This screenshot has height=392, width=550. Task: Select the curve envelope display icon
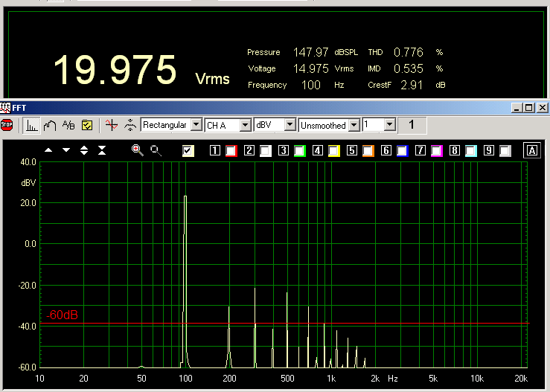point(50,125)
